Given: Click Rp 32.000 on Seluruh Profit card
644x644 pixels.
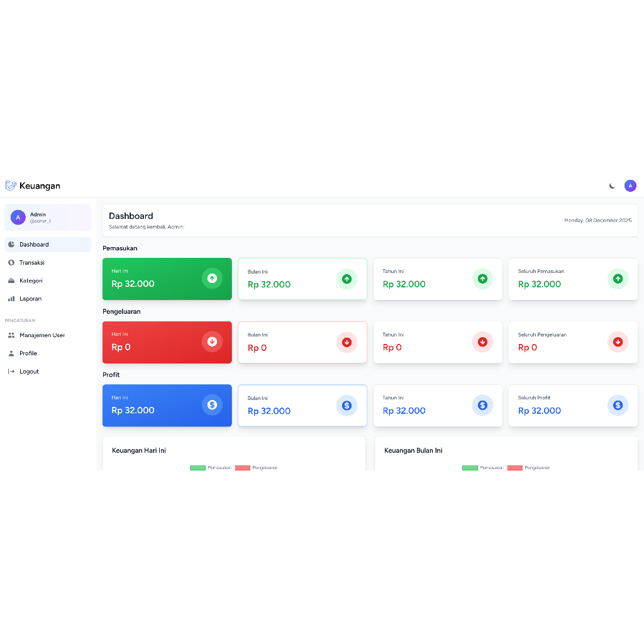Looking at the screenshot, I should 539,411.
